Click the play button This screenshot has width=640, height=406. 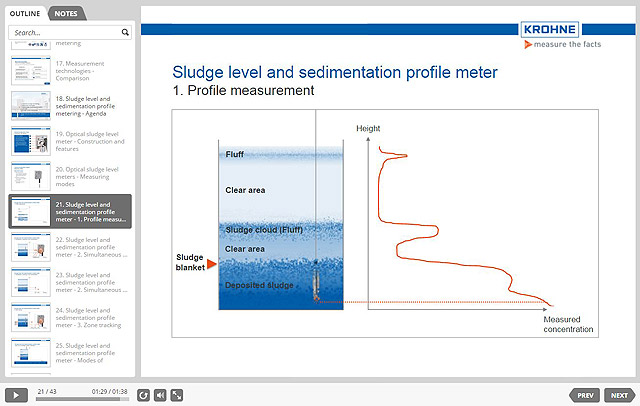(16, 395)
